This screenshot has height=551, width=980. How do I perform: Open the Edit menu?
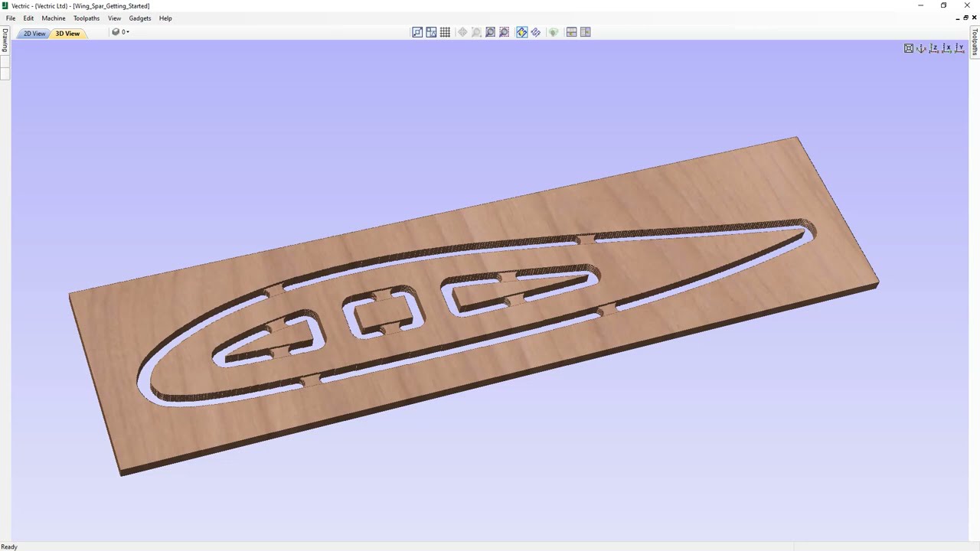[28, 18]
